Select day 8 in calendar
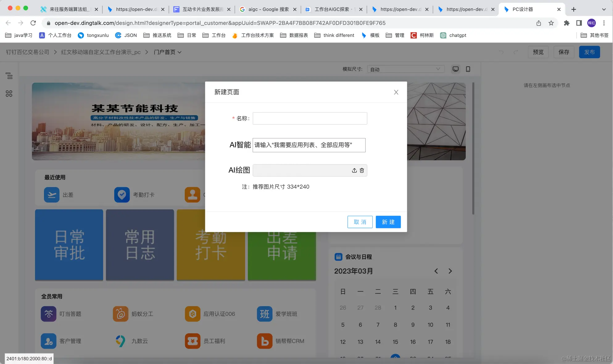This screenshot has height=364, width=613. click(395, 325)
